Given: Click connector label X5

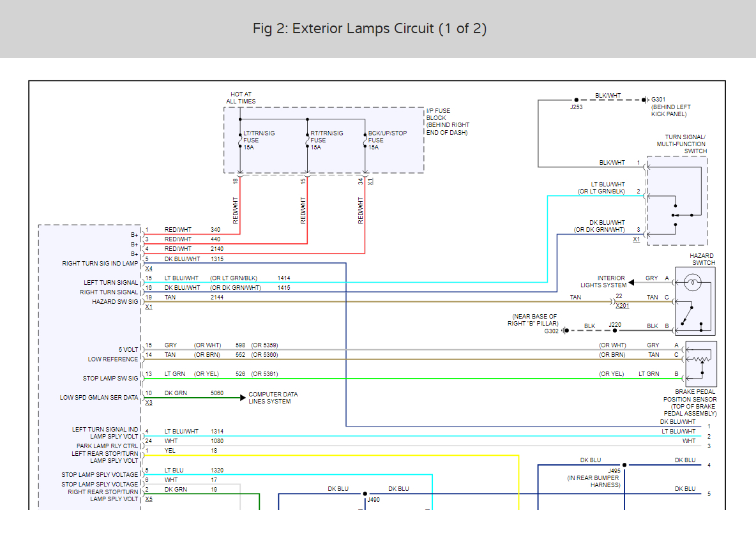Looking at the screenshot, I should [x=149, y=499].
